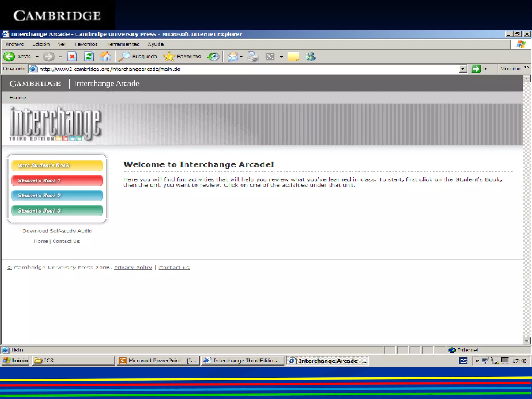Image resolution: width=532 pixels, height=399 pixels.
Task: Click the Messenger people icon
Action: 310,56
